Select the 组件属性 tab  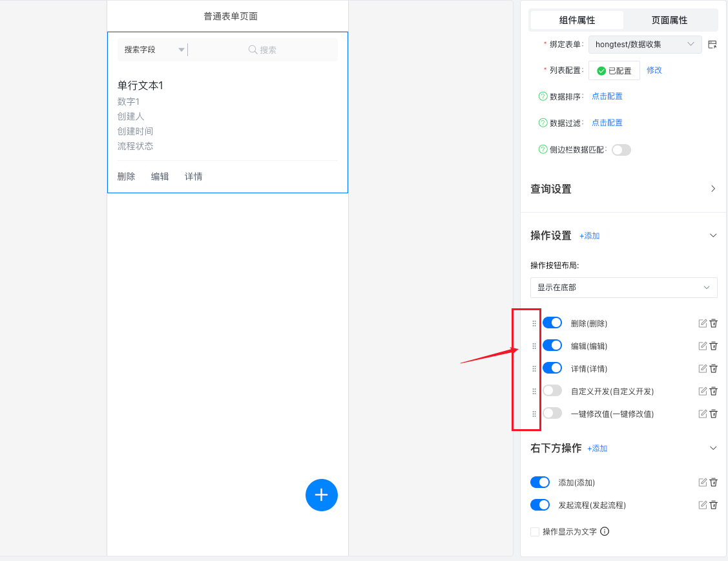point(577,20)
